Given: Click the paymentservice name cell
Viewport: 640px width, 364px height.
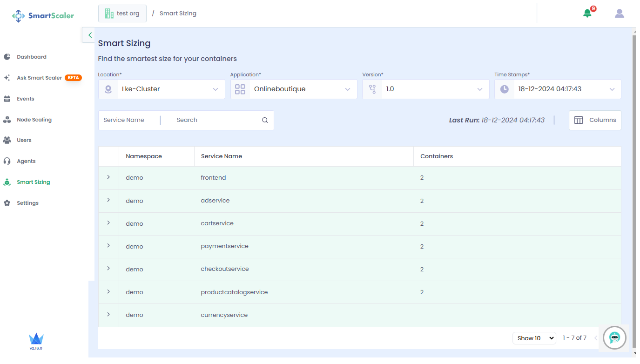Looking at the screenshot, I should (x=225, y=246).
